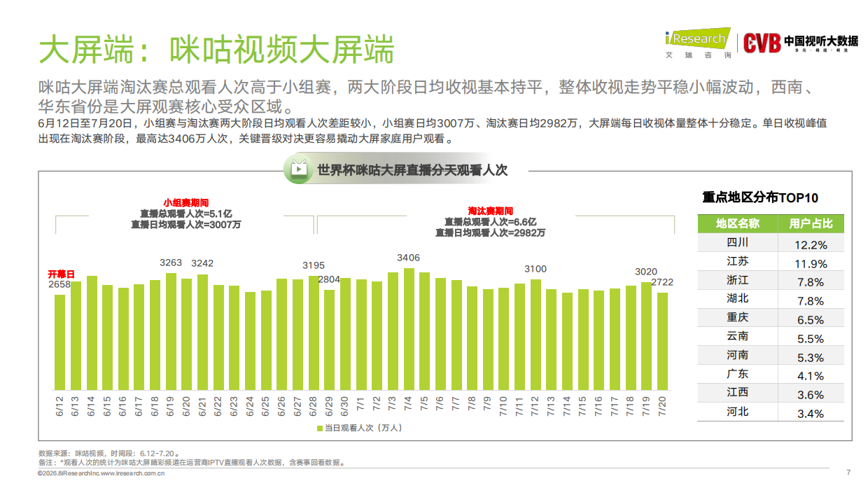Image resolution: width=868 pixels, height=488 pixels.
Task: Click the data source line 数据来源：咪咕视频
Action: click(x=110, y=453)
